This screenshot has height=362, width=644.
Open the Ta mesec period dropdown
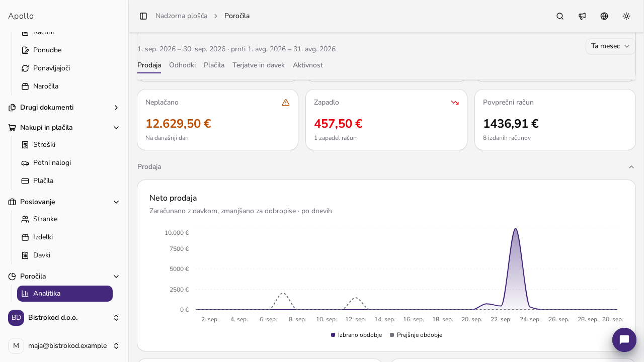pyautogui.click(x=610, y=46)
